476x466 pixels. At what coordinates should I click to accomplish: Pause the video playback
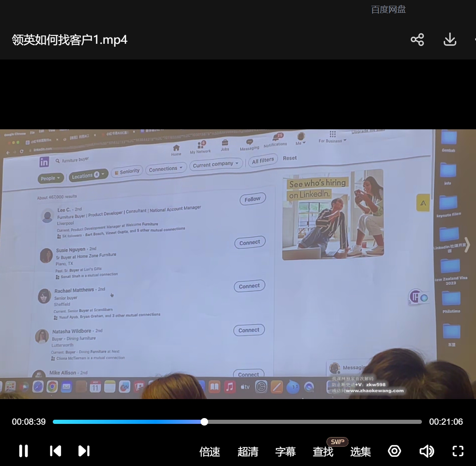(x=24, y=451)
